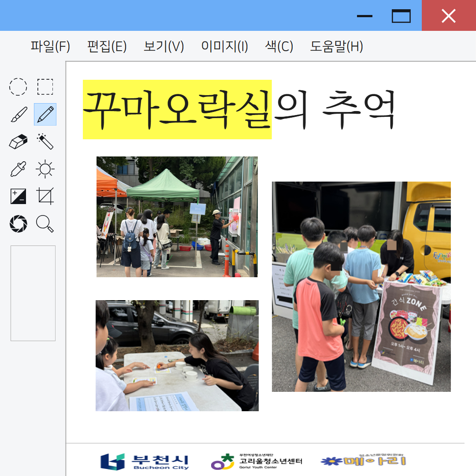The width and height of the screenshot is (476, 476).
Task: Select the pencil tool
Action: 45,115
